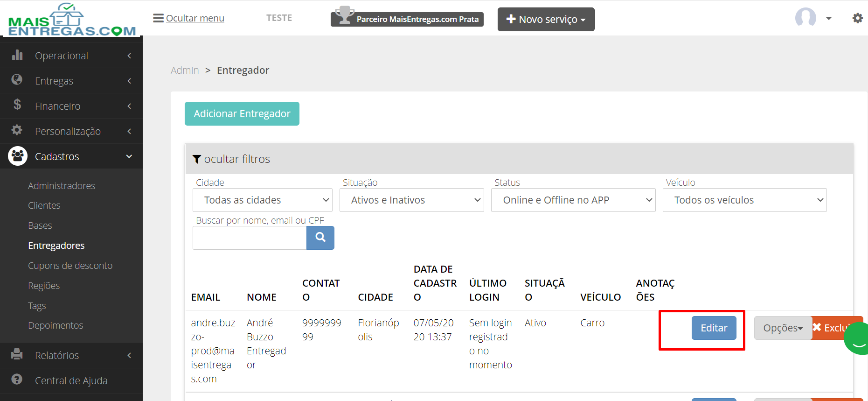
Task: Click the Operacional bar chart icon
Action: tap(17, 55)
